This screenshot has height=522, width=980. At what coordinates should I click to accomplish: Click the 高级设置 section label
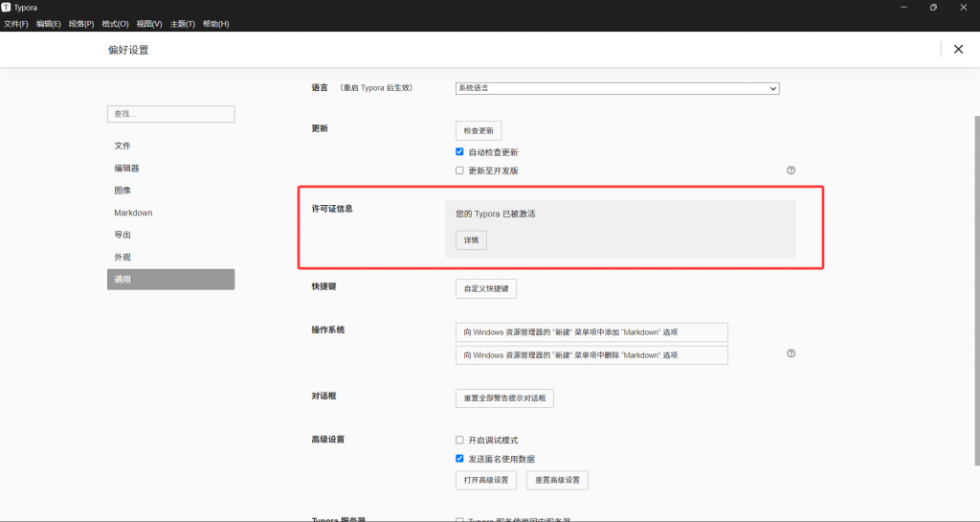point(327,440)
